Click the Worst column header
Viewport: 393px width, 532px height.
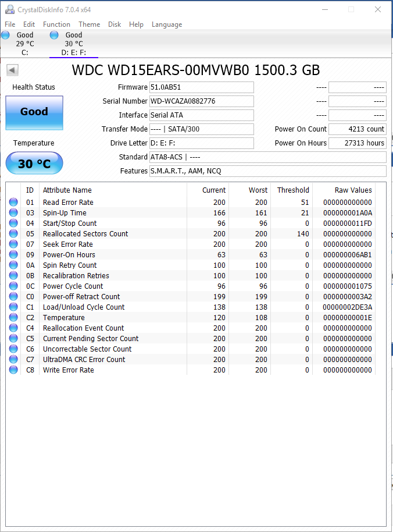pyautogui.click(x=249, y=190)
